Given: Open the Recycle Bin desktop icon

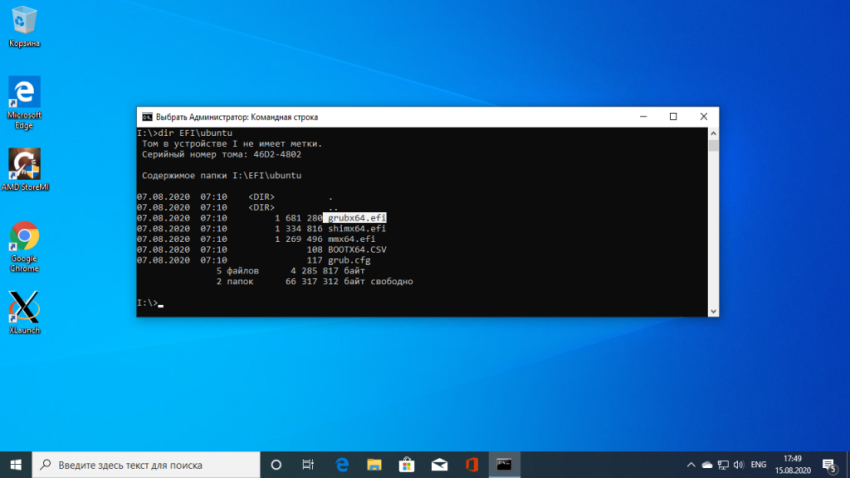Looking at the screenshot, I should pyautogui.click(x=24, y=24).
